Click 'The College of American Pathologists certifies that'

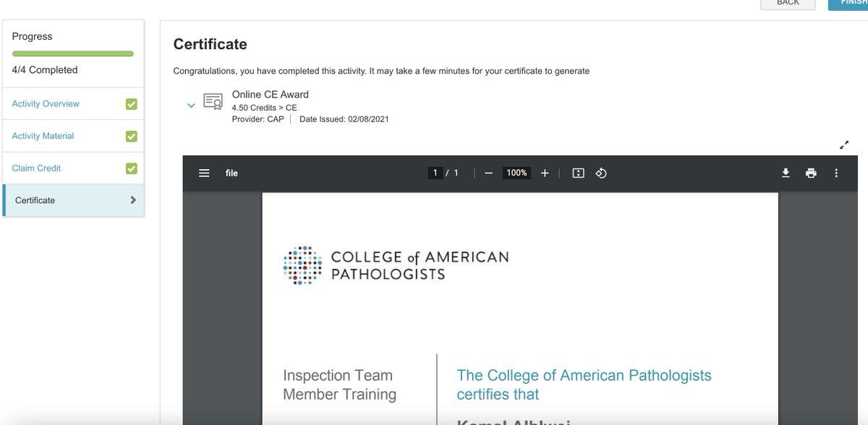click(584, 385)
